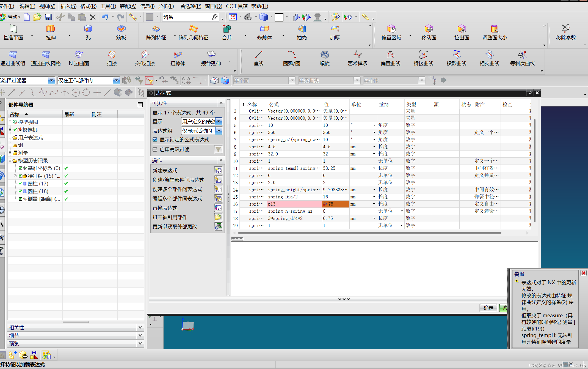Open the 抽壳 shell tool
Image resolution: width=588 pixels, height=369 pixels.
coord(302,32)
